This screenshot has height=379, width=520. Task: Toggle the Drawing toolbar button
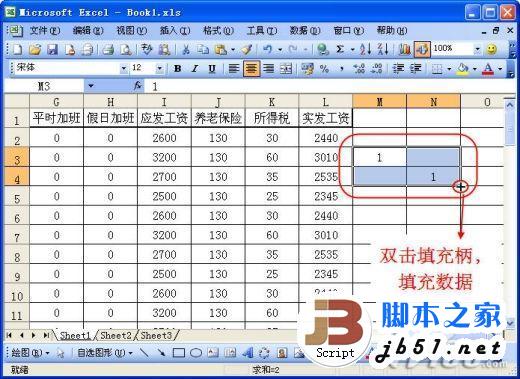click(x=422, y=50)
